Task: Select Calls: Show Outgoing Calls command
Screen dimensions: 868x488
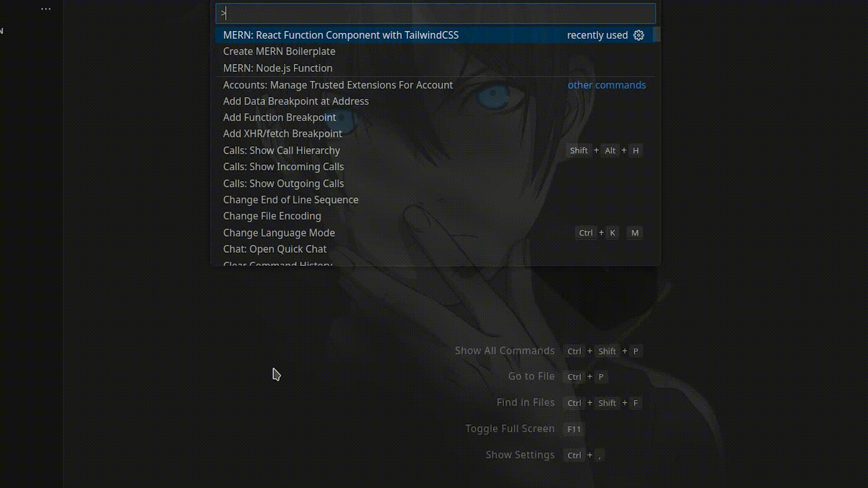Action: pyautogui.click(x=283, y=183)
